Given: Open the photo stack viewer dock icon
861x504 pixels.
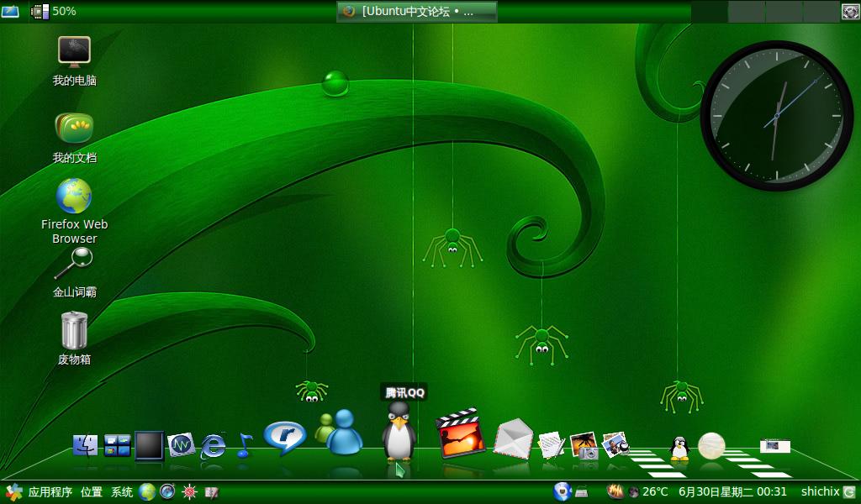Looking at the screenshot, I should [615, 444].
